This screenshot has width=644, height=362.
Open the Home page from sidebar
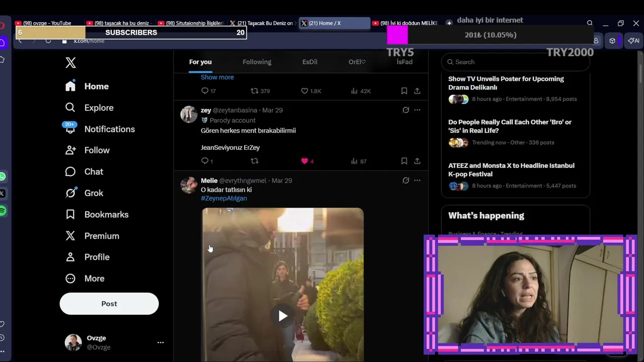pyautogui.click(x=87, y=86)
